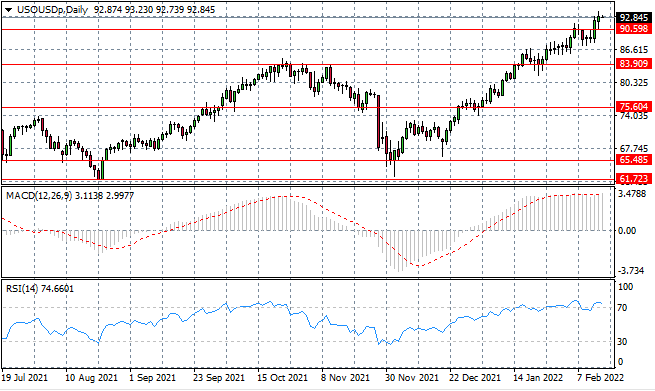The image size is (655, 391).
Task: Click the RSI(14) 74.6601 indicator label
Action: click(x=40, y=289)
